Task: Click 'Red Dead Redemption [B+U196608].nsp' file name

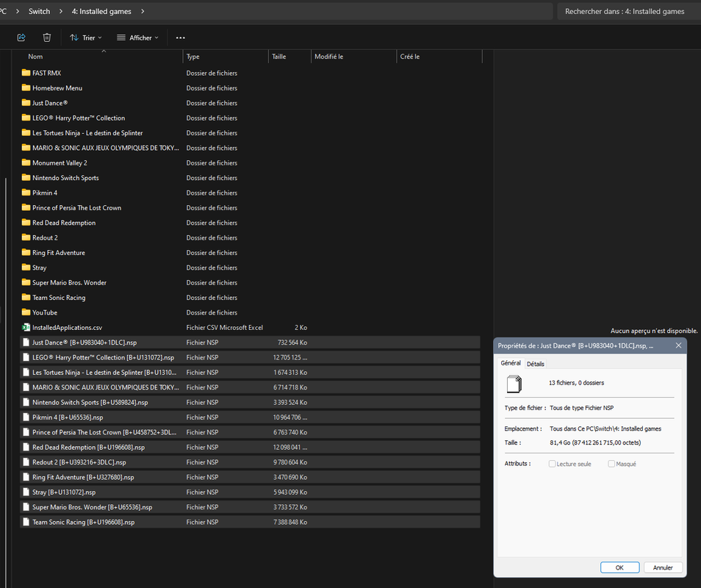Action: (x=88, y=447)
